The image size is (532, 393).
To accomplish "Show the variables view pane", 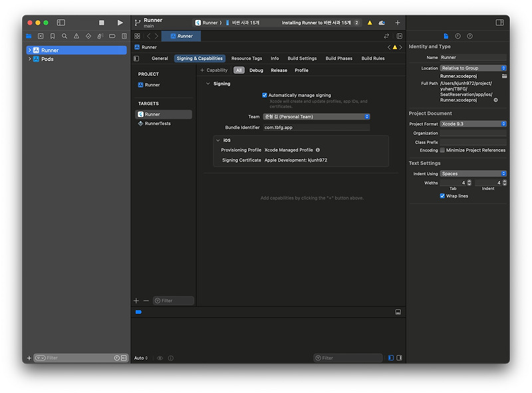I will coord(391,358).
